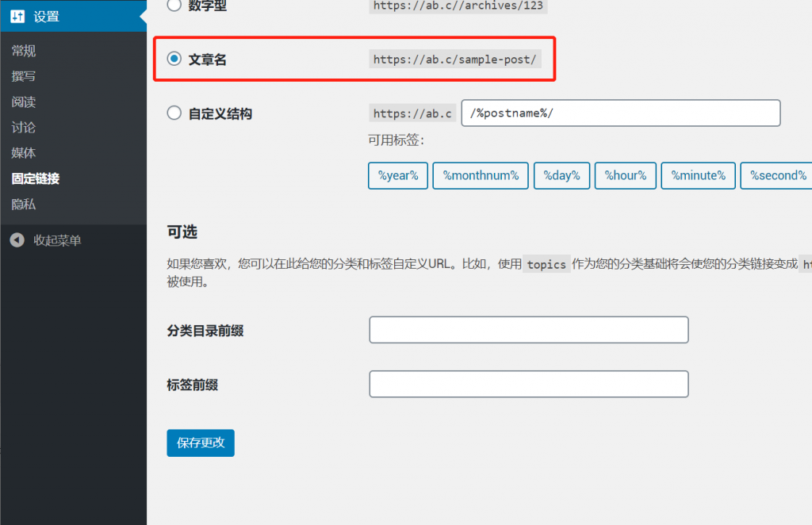Open 撰写 settings page
Image resolution: width=812 pixels, height=525 pixels.
click(x=24, y=77)
